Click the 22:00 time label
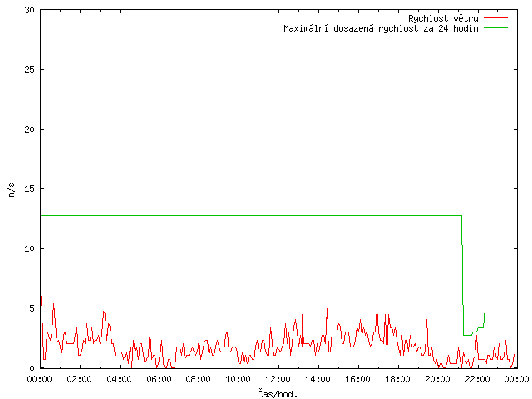532x399 pixels. click(x=477, y=379)
